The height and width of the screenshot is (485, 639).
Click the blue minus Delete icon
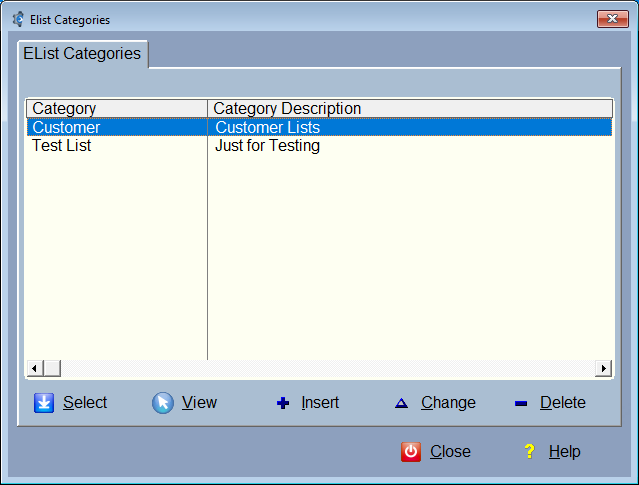tap(521, 403)
